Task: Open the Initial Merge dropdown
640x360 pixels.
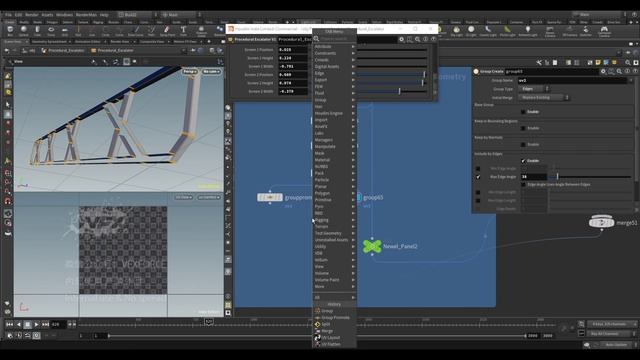Action: click(x=544, y=98)
